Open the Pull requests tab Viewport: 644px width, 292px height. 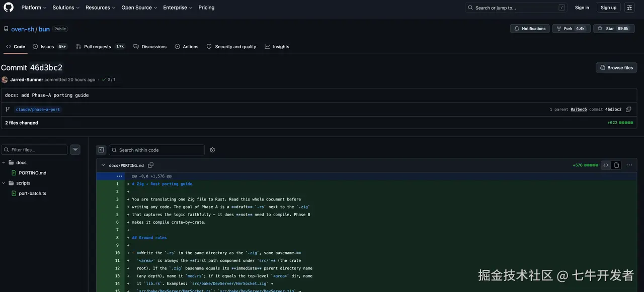coord(100,47)
